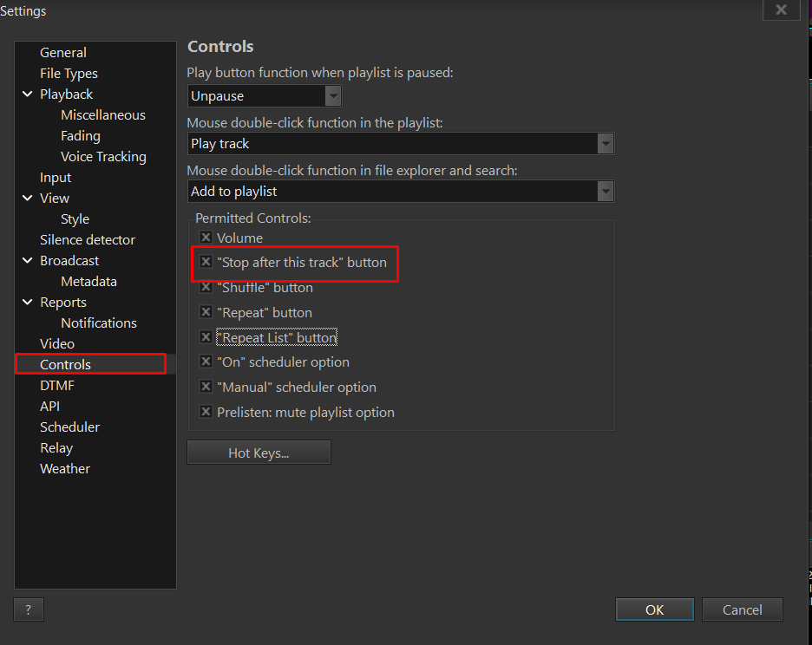This screenshot has width=812, height=645.
Task: Open the Silence detector settings page
Action: (88, 240)
